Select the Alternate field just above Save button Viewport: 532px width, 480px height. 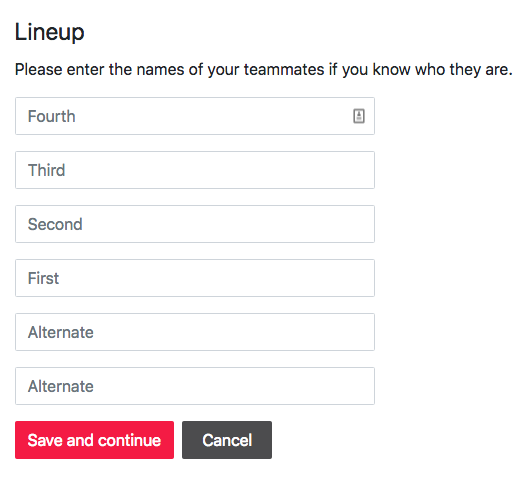(195, 386)
